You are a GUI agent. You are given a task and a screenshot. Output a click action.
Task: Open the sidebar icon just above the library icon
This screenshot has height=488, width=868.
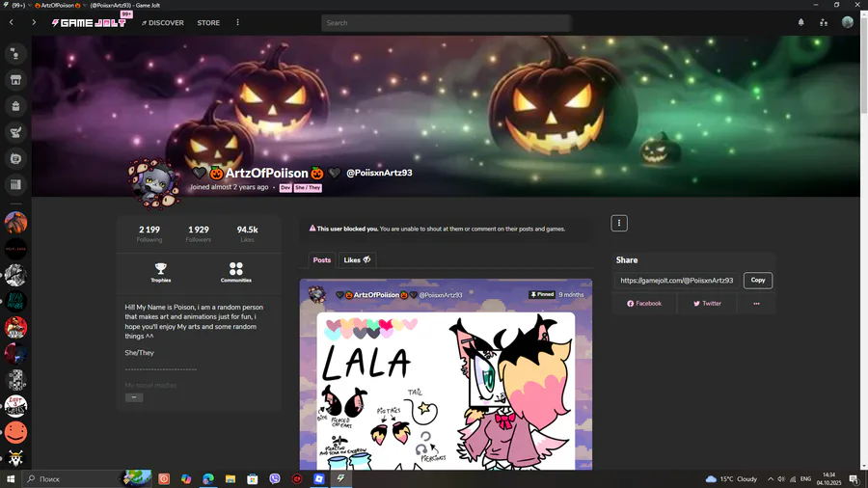(x=15, y=159)
